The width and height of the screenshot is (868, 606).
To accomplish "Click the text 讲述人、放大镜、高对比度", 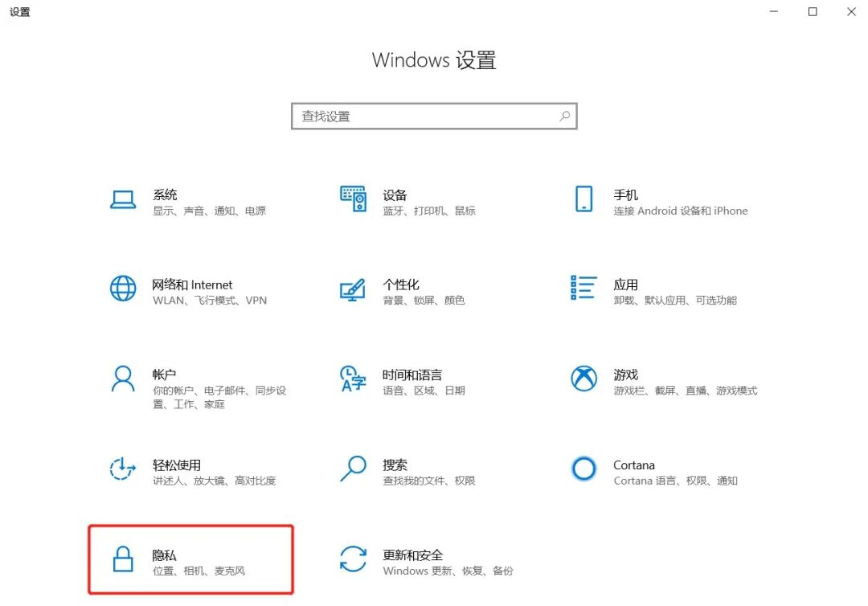I will pos(215,481).
